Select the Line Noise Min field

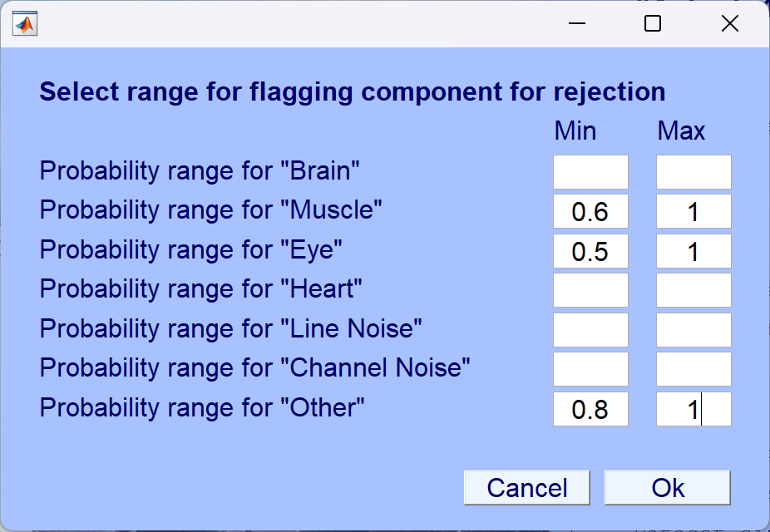pyautogui.click(x=590, y=330)
